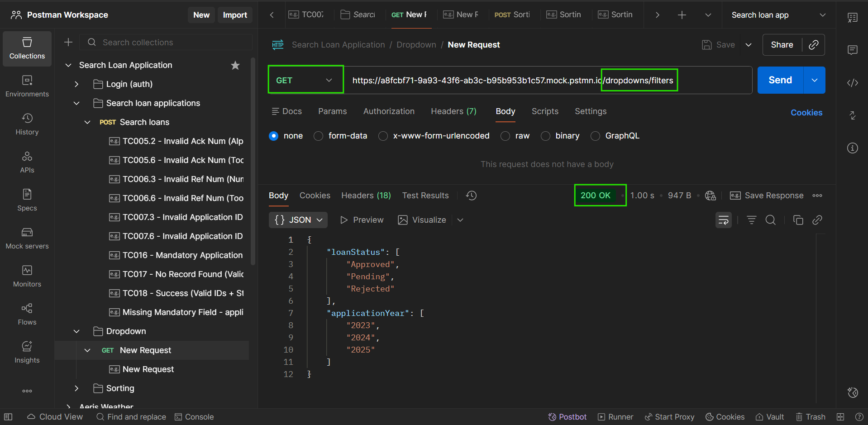Open the Send button dropdown arrow
The height and width of the screenshot is (425, 868).
coord(815,80)
